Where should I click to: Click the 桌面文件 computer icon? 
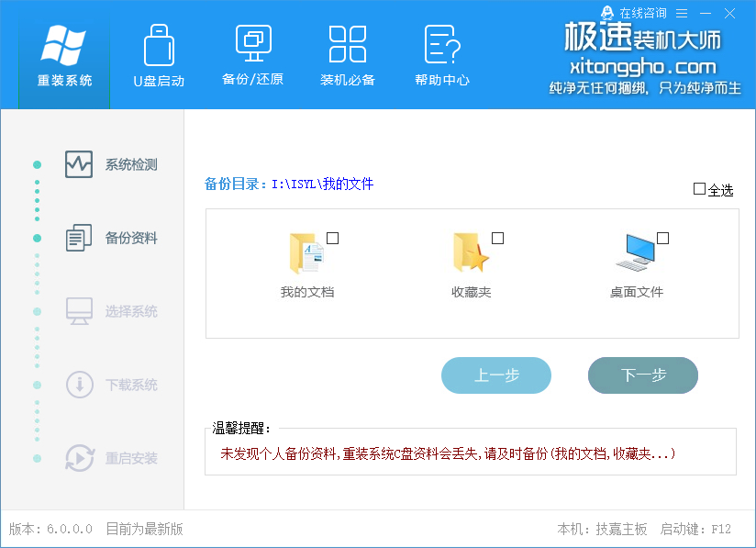point(636,252)
